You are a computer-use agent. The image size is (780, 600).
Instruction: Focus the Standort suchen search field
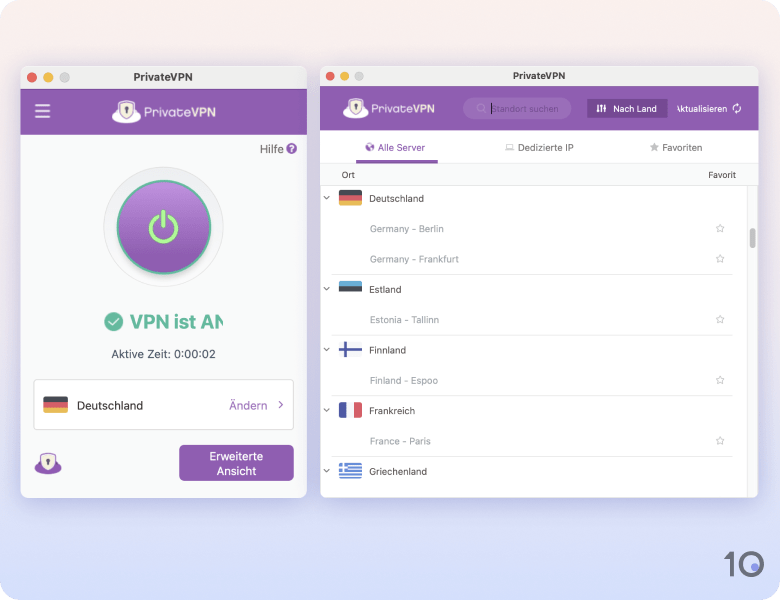pos(517,108)
